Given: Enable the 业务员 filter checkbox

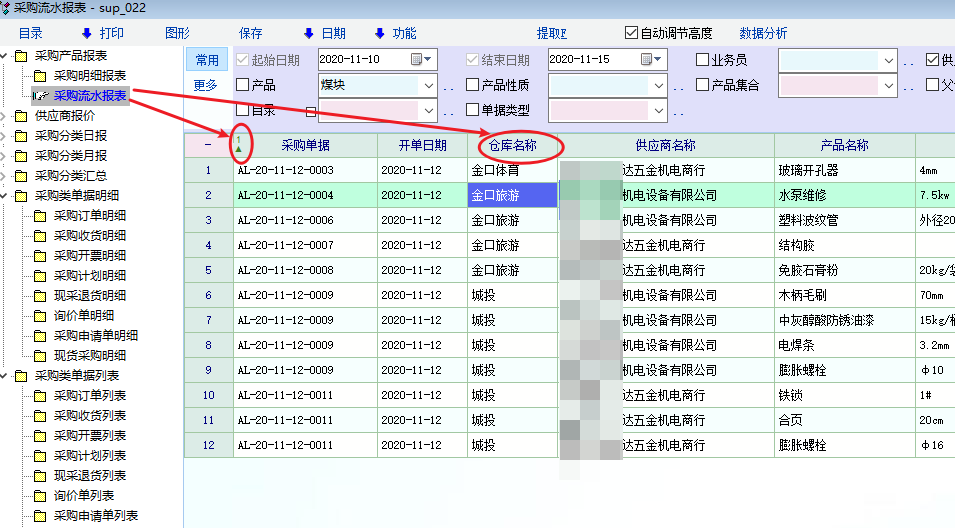Looking at the screenshot, I should (x=702, y=60).
